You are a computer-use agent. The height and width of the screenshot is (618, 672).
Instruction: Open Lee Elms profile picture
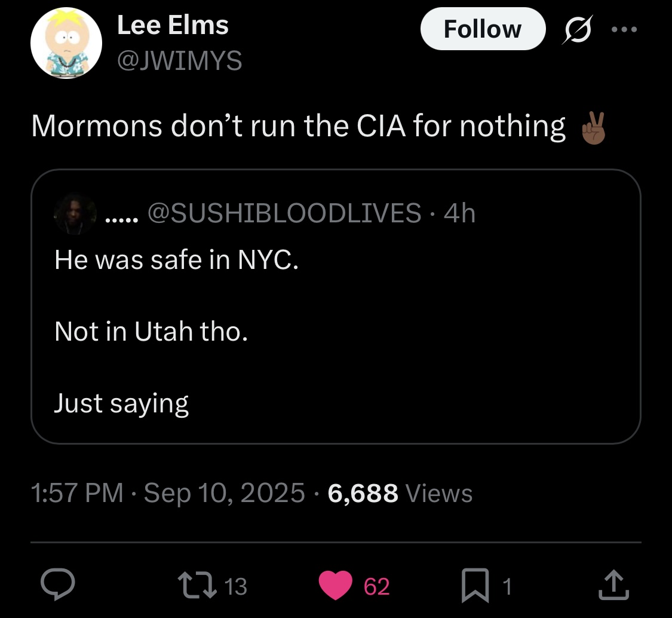coord(66,44)
